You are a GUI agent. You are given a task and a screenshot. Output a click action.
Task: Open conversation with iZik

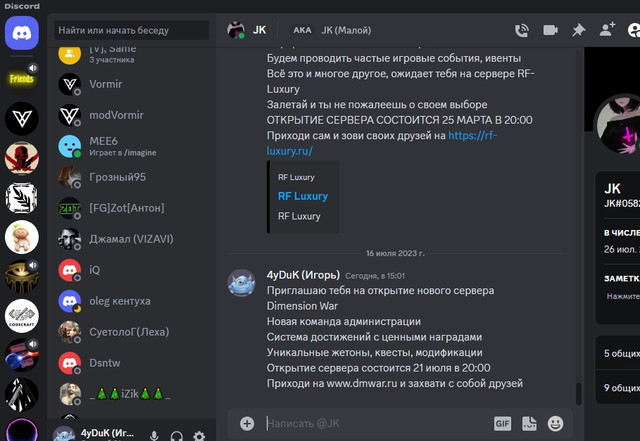point(131,394)
